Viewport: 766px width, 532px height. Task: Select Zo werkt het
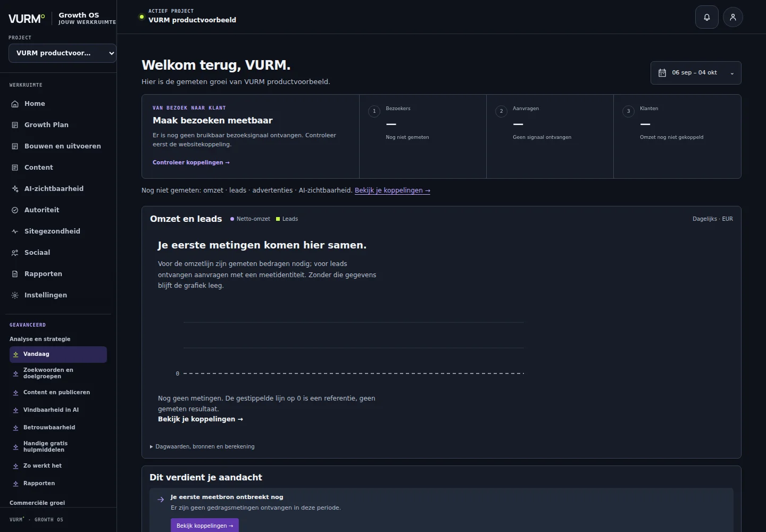pyautogui.click(x=58, y=466)
